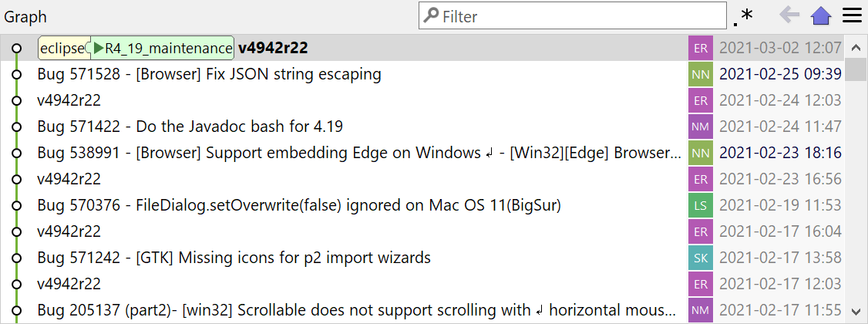This screenshot has width=868, height=324.
Task: Select Bug 570376 FileDialog.setOverwrite commit
Action: [x=298, y=205]
